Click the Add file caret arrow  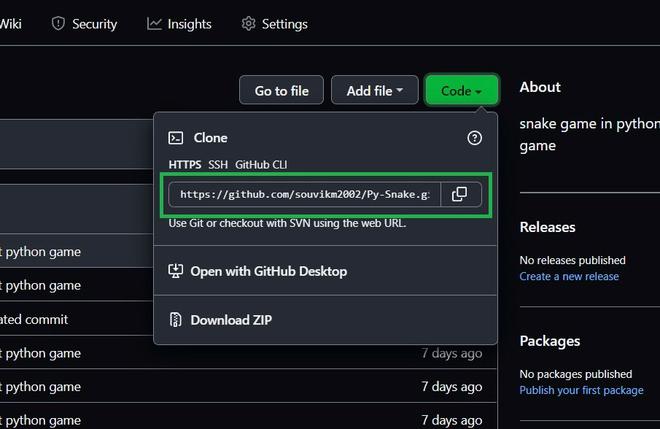[x=399, y=90]
